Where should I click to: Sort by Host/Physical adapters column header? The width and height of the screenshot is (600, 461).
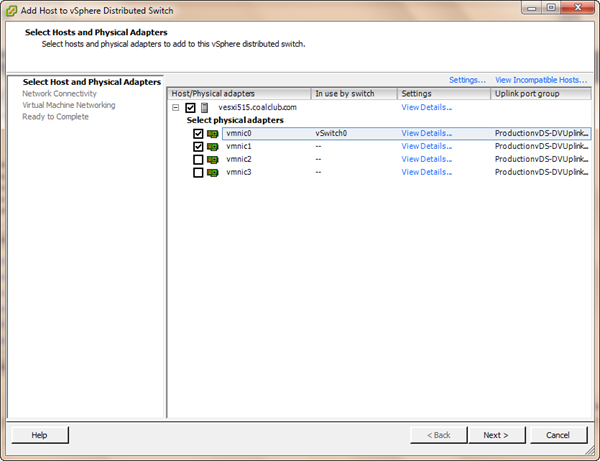point(239,94)
